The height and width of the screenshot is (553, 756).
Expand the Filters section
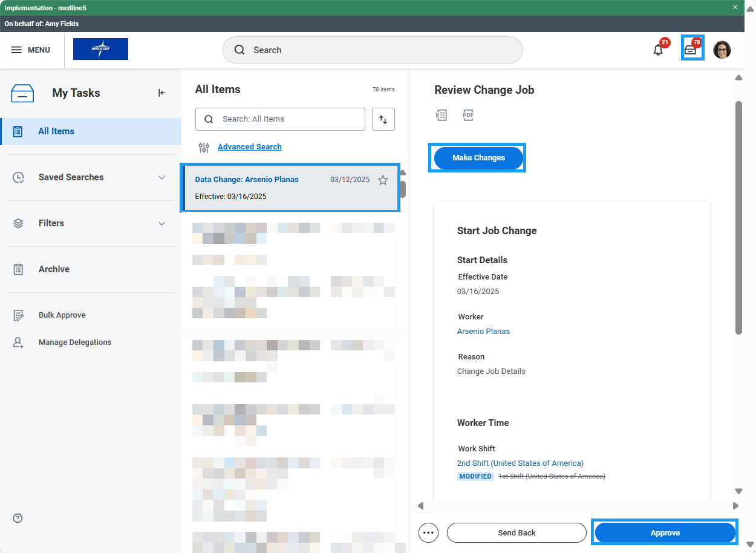[x=161, y=223]
